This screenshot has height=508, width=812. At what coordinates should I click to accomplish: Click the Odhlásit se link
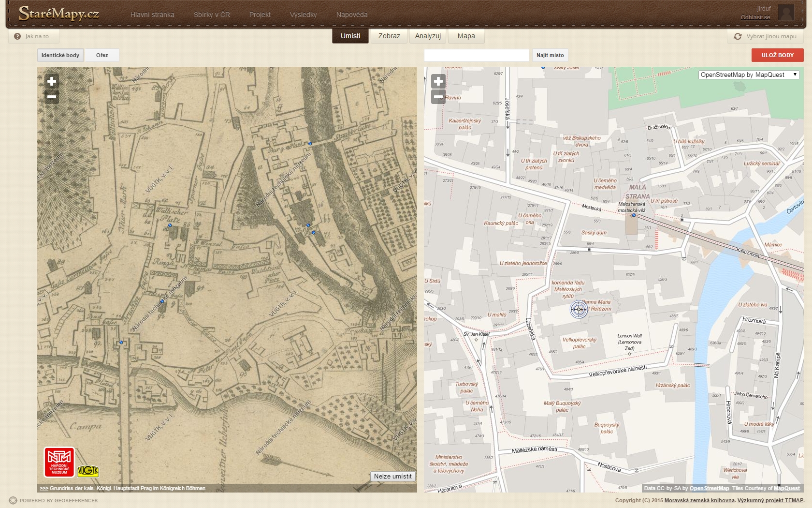[755, 17]
